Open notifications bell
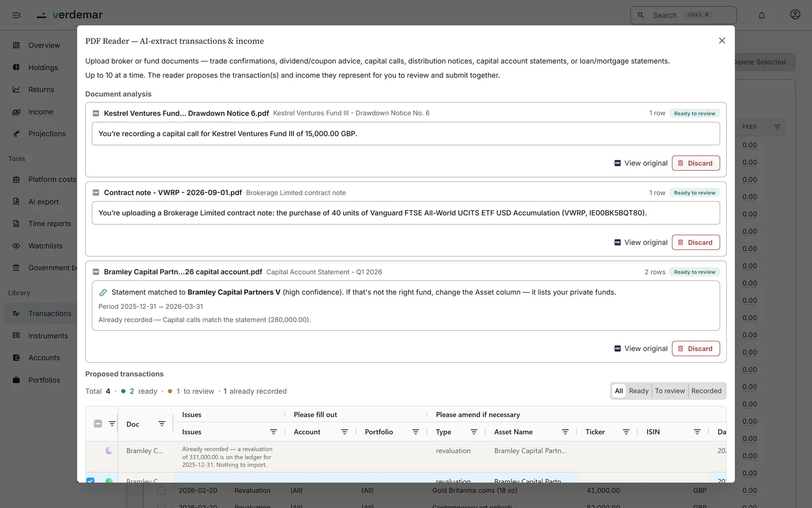 [762, 15]
